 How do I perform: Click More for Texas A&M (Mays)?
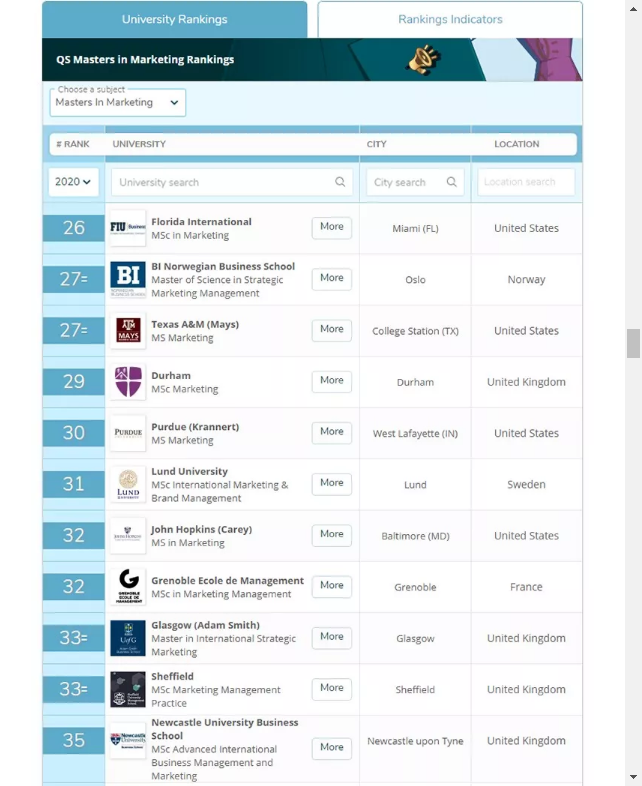(332, 329)
